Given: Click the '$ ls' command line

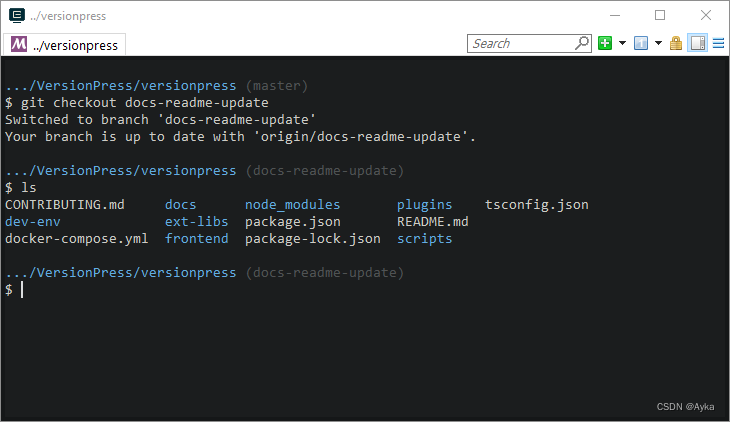Looking at the screenshot, I should [x=20, y=187].
